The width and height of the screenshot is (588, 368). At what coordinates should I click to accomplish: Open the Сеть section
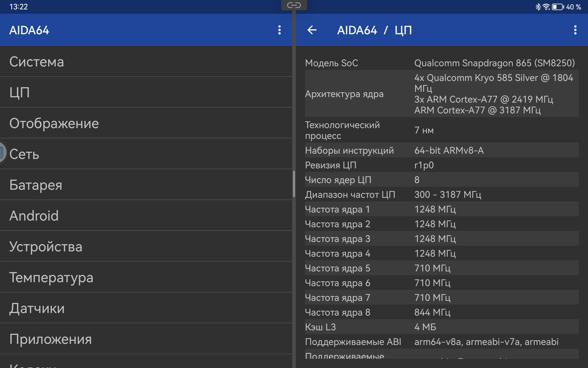pos(146,154)
